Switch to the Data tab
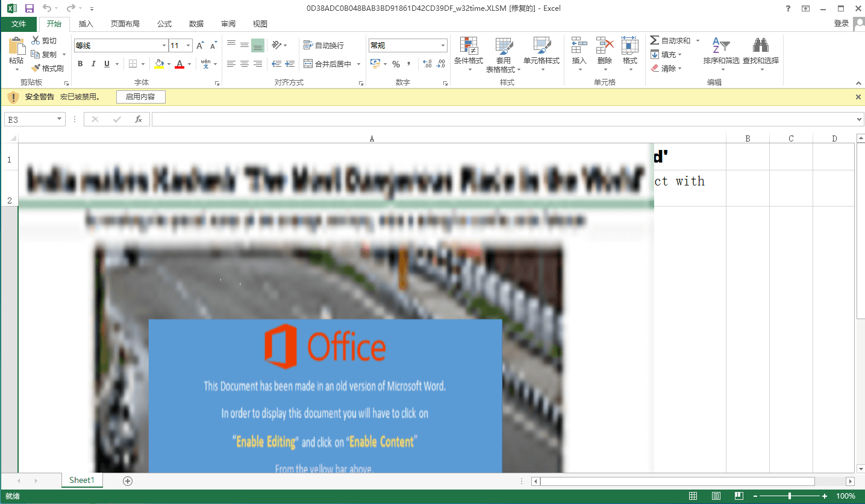This screenshot has width=865, height=504. (x=196, y=23)
